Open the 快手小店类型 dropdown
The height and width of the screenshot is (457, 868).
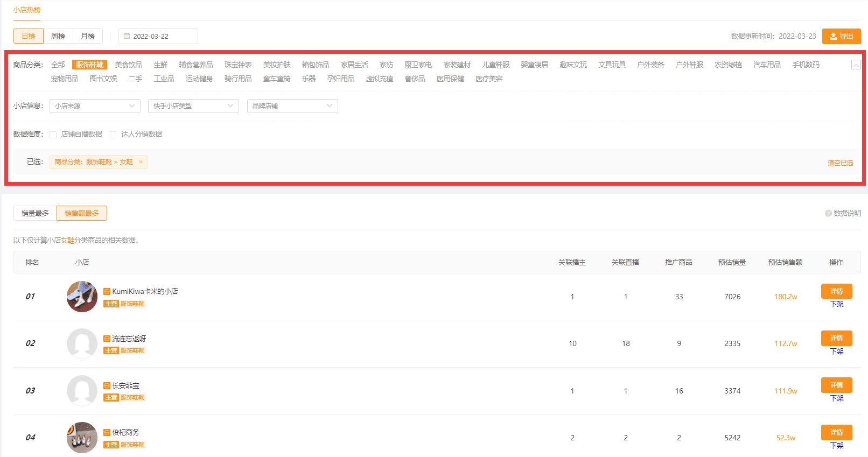(x=193, y=106)
